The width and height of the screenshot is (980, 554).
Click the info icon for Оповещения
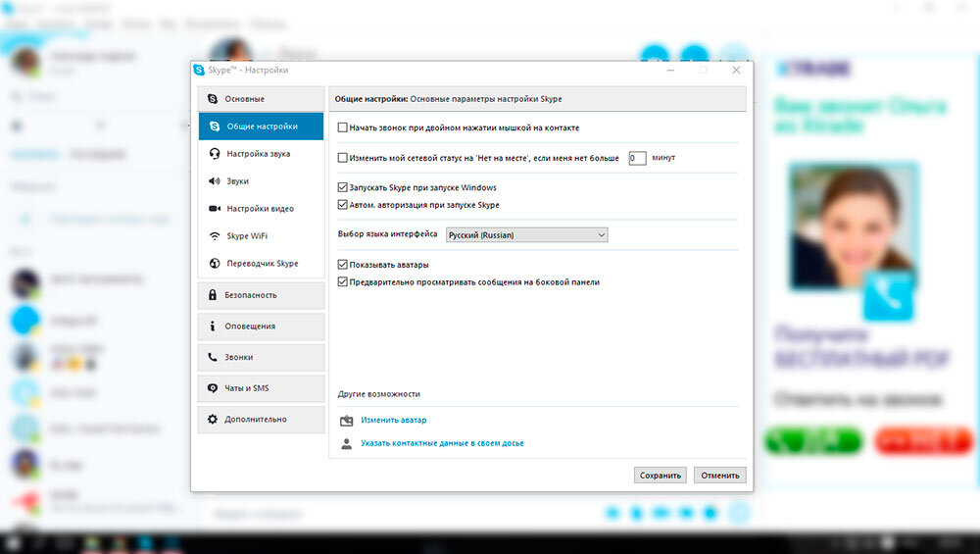213,327
